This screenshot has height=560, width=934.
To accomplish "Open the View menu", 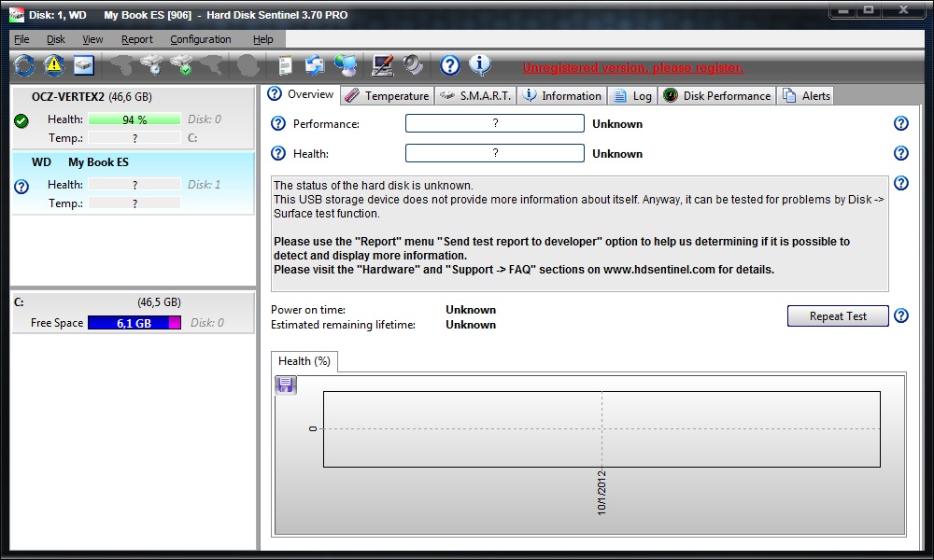I will point(92,39).
